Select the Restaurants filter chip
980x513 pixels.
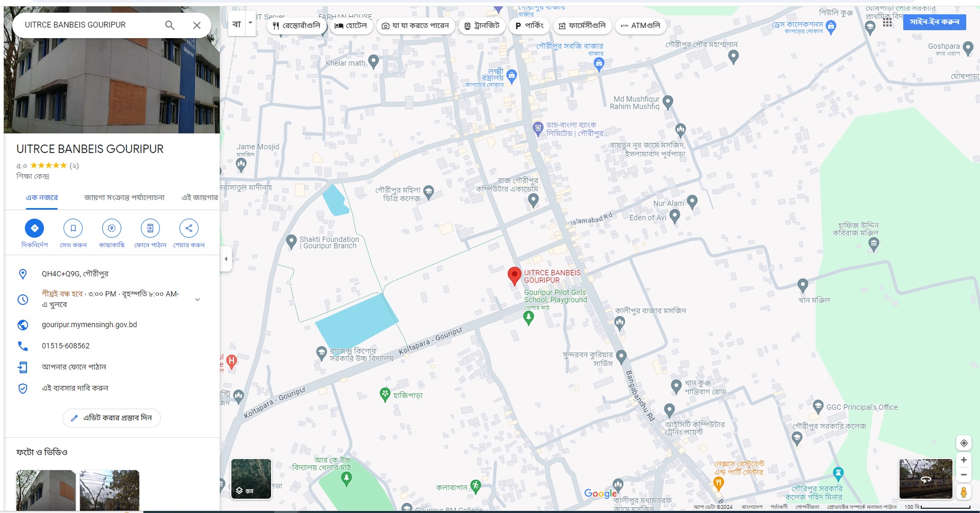coord(296,25)
